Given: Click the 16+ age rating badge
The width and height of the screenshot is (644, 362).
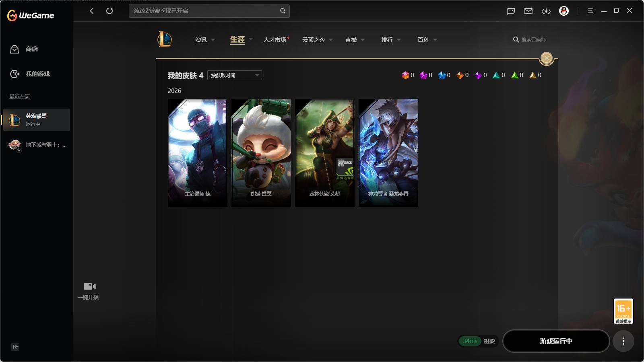Looking at the screenshot, I should [623, 311].
